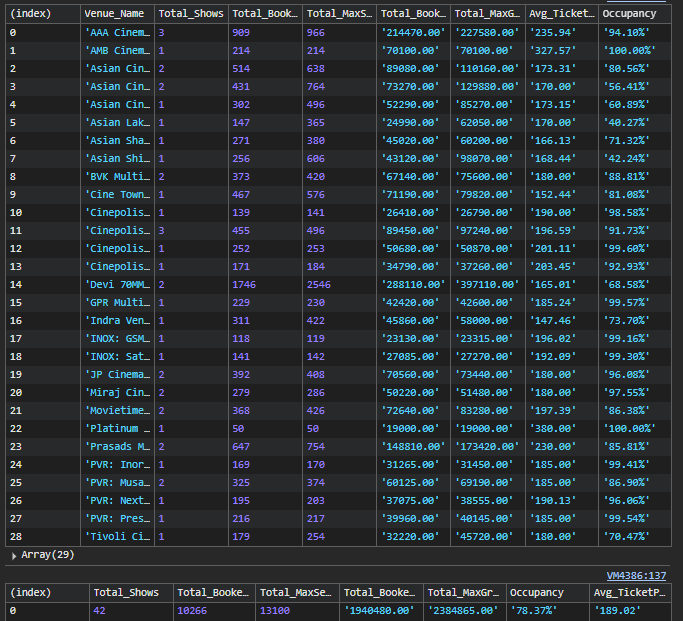Click the '227580.00' max gross value

pos(487,33)
